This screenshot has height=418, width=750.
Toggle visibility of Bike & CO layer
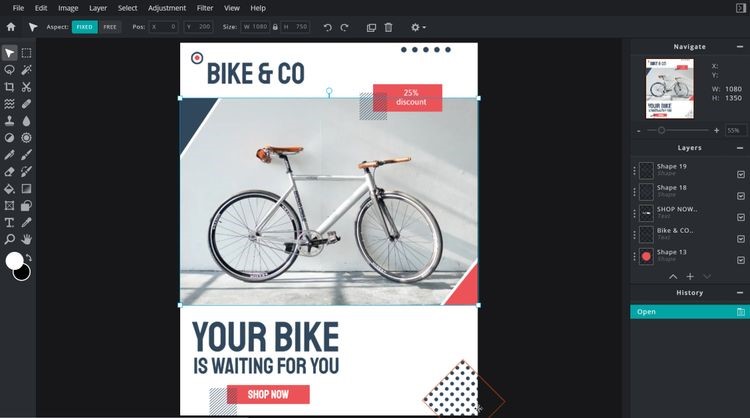point(740,239)
